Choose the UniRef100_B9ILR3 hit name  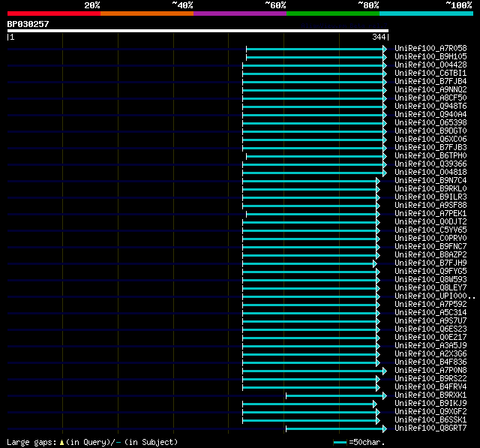[x=430, y=197]
